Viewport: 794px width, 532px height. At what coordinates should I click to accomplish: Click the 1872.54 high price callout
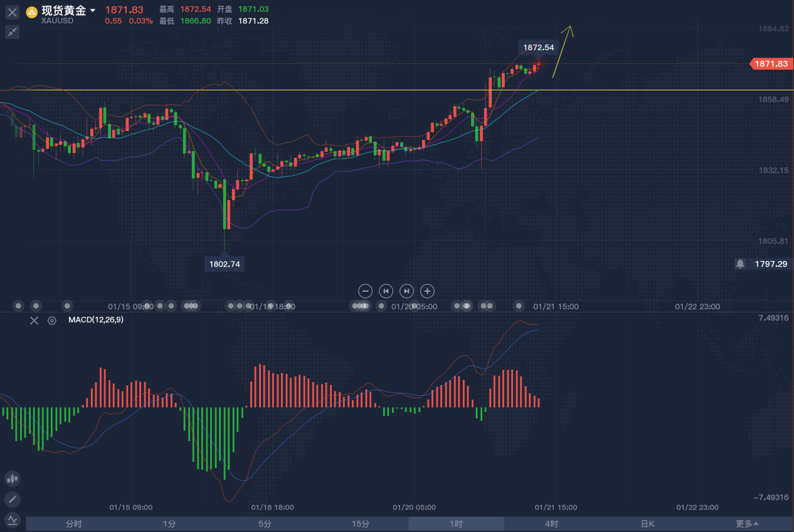539,47
